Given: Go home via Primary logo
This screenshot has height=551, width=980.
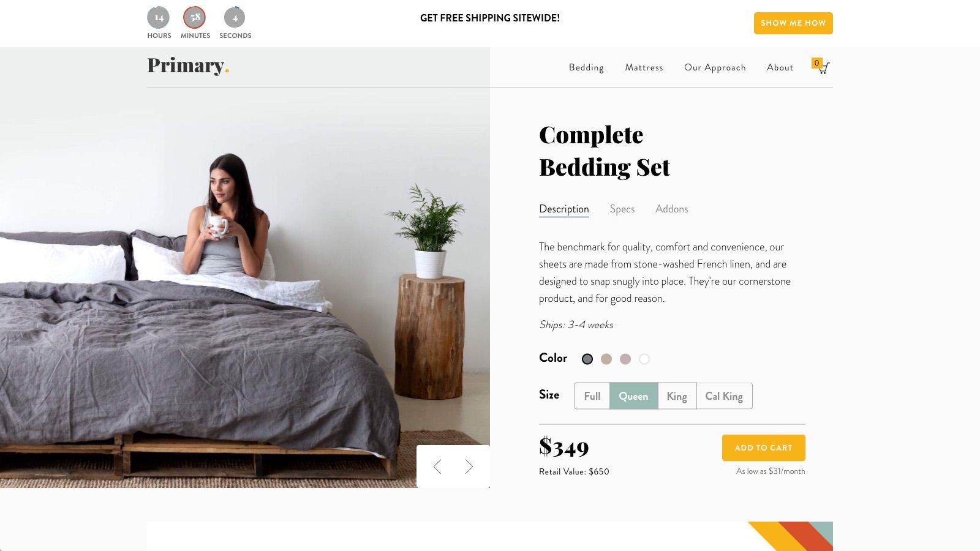Looking at the screenshot, I should tap(188, 65).
